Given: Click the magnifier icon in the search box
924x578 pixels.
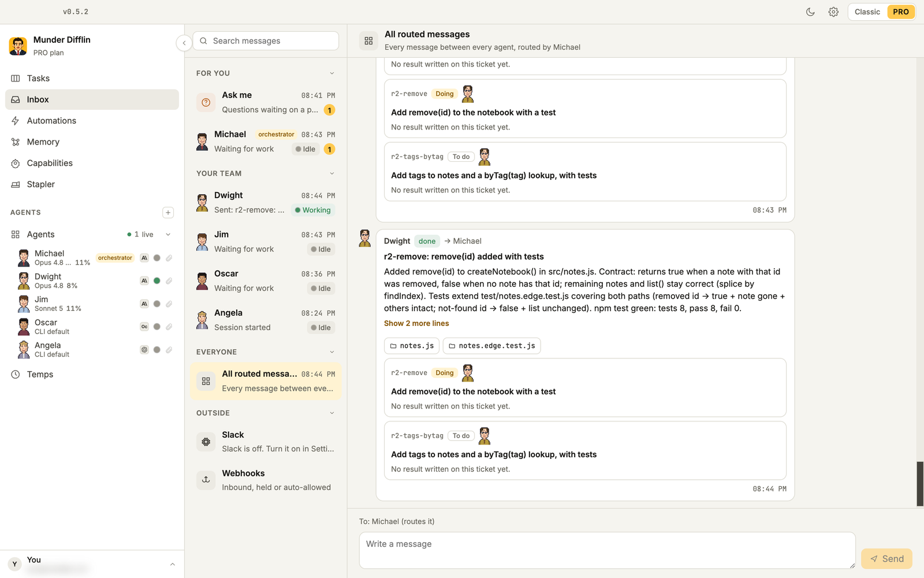Looking at the screenshot, I should (x=203, y=40).
